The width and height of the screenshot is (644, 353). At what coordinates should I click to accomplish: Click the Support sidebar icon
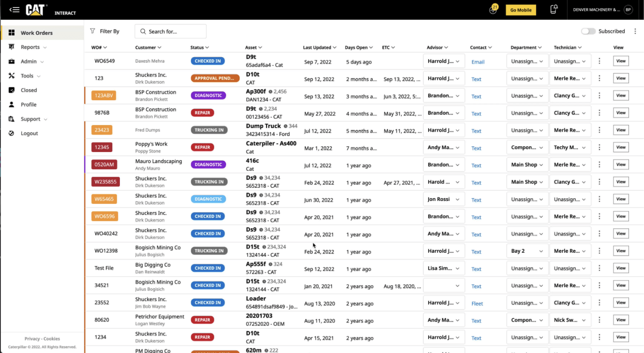[x=11, y=119]
